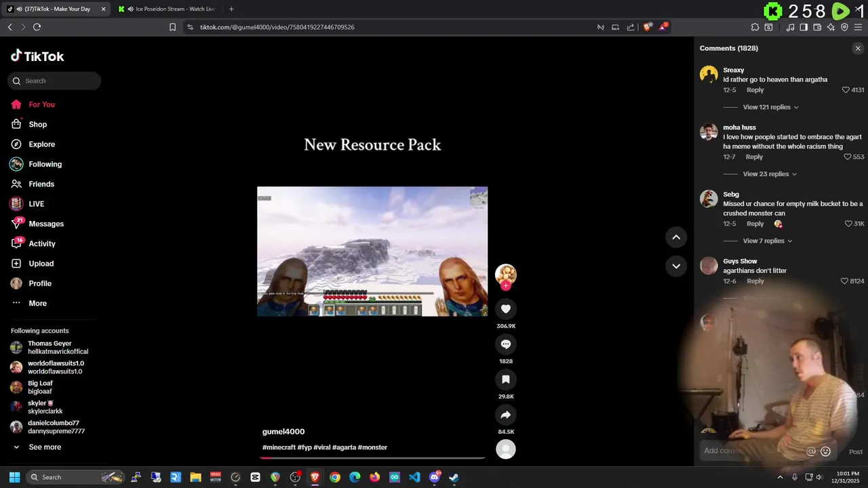Image resolution: width=868 pixels, height=488 pixels.
Task: Seek on the video progress bar
Action: point(372,458)
